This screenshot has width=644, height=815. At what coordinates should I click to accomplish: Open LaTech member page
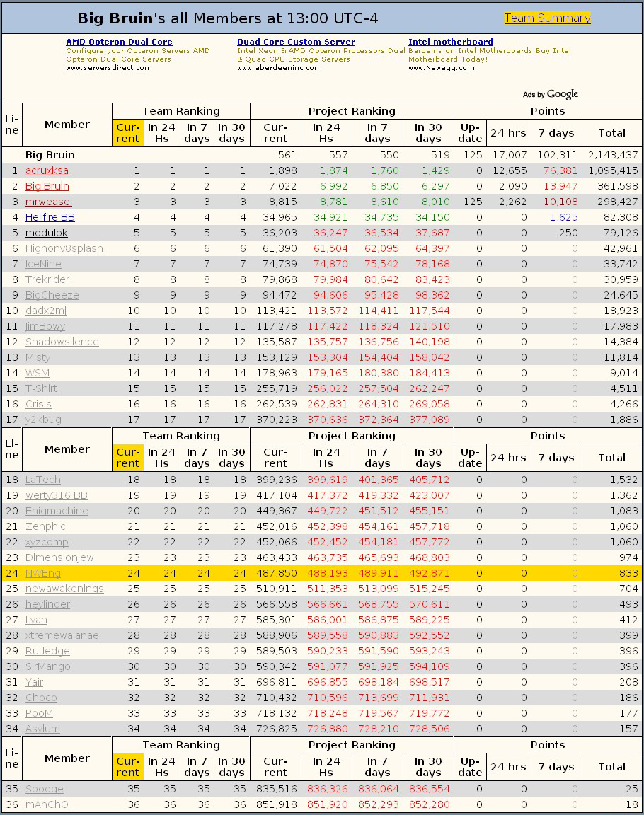pyautogui.click(x=43, y=480)
